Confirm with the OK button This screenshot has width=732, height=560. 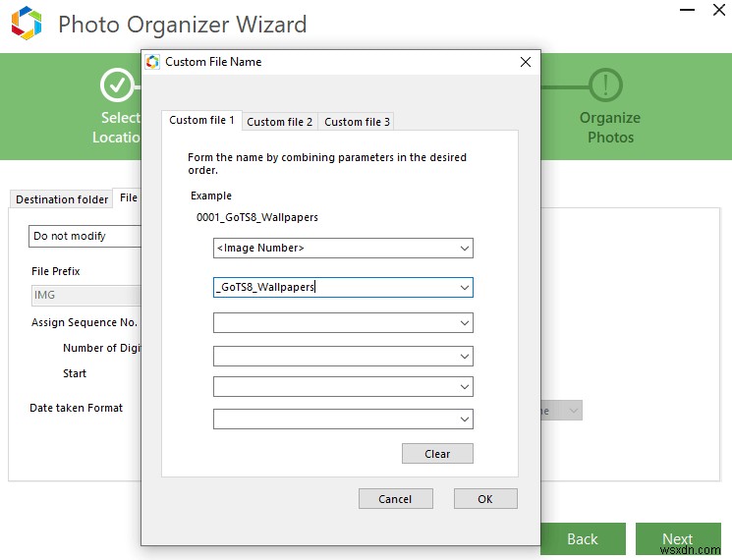(485, 499)
